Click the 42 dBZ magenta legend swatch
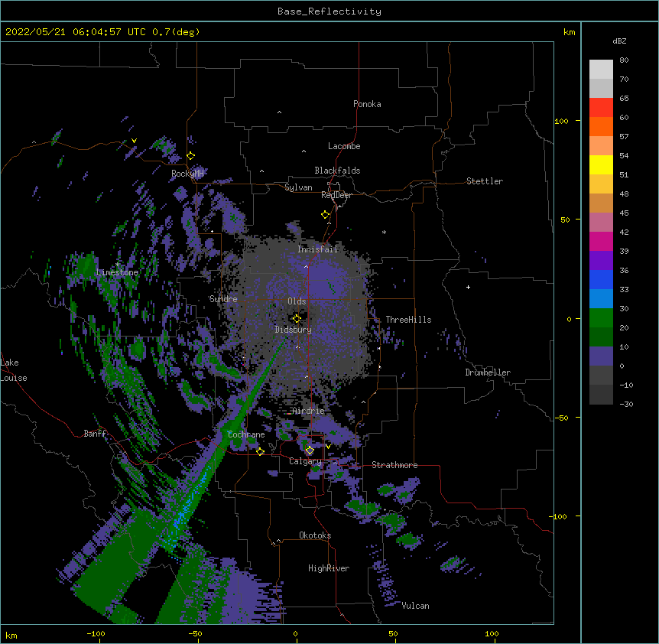This screenshot has width=659, height=644. tap(601, 241)
